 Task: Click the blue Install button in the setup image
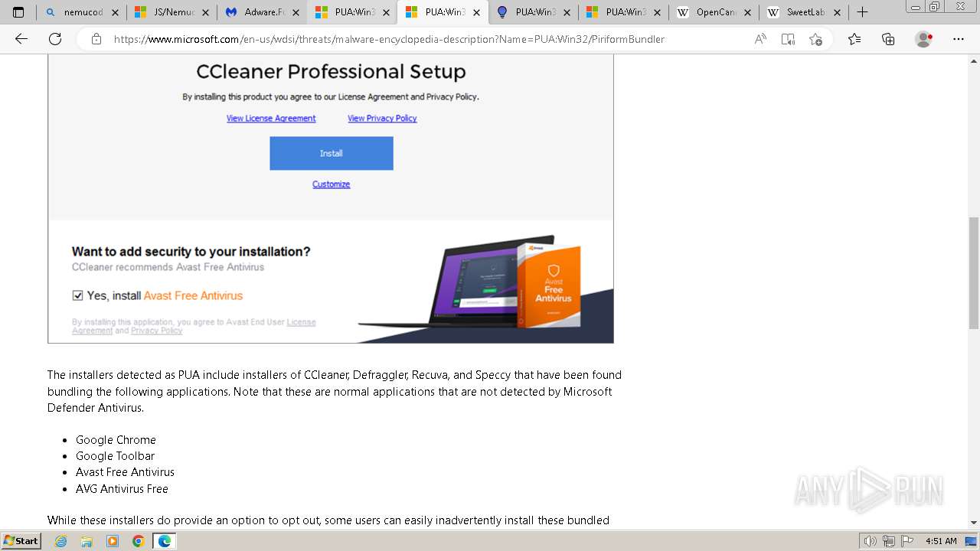coord(331,153)
